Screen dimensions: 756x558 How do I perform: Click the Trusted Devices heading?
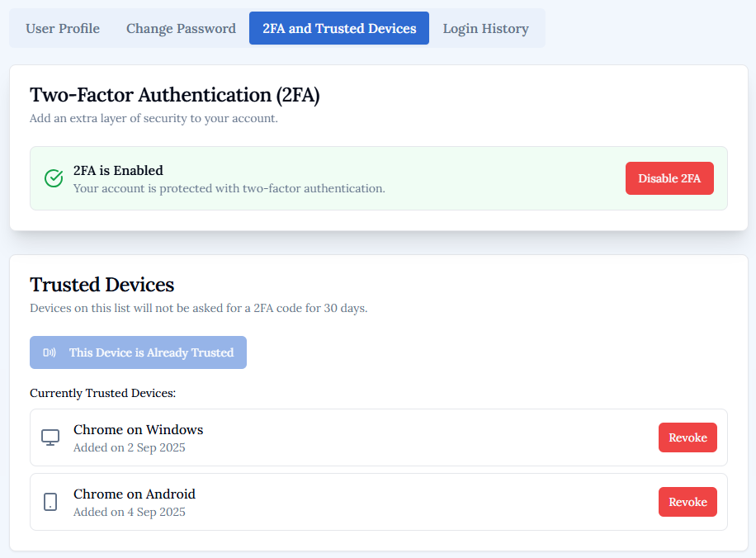click(102, 285)
